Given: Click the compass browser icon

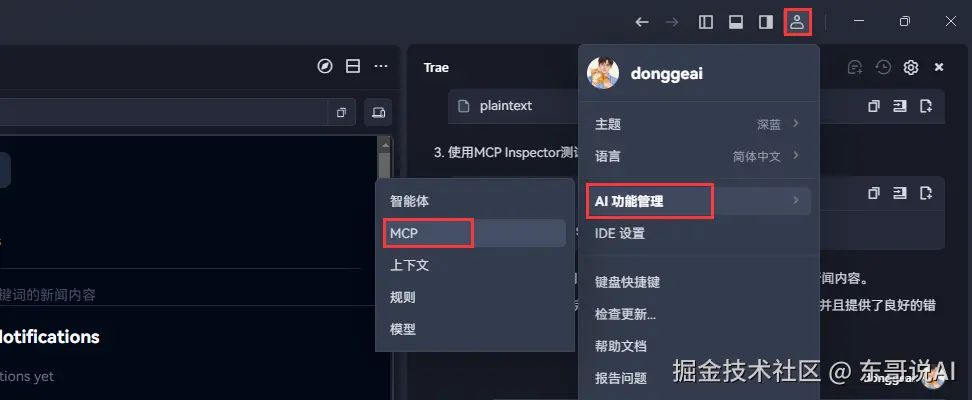Looking at the screenshot, I should click(325, 66).
